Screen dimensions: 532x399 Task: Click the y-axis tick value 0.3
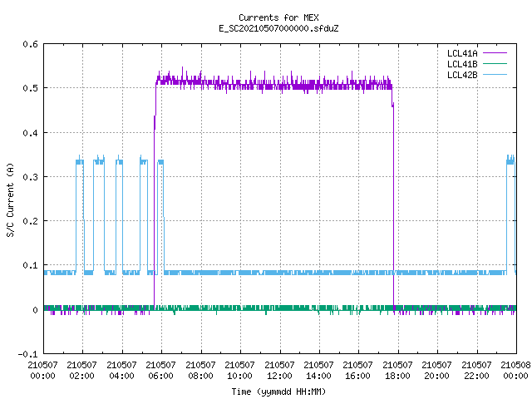pyautogui.click(x=30, y=177)
